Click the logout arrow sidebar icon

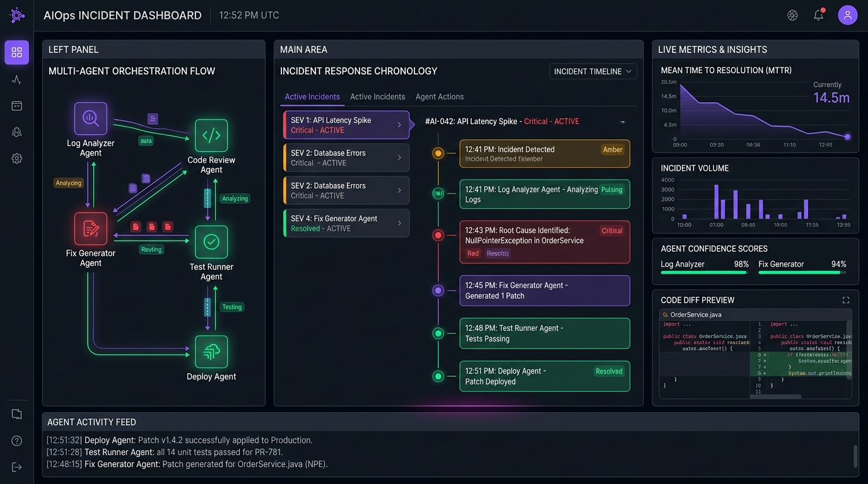(16, 467)
